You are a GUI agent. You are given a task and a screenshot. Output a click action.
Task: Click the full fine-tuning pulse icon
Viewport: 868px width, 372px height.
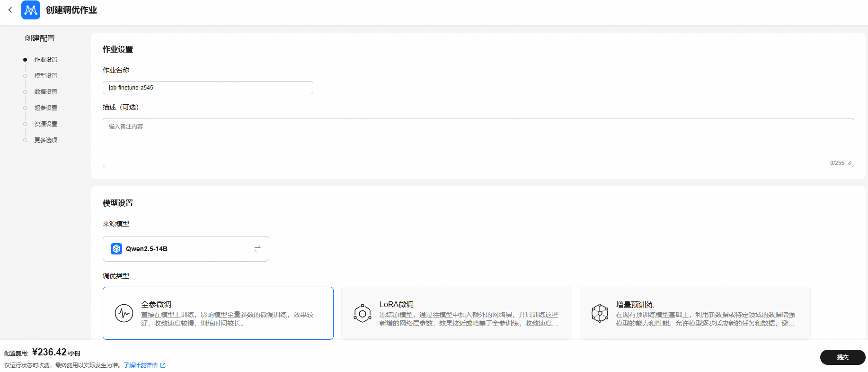[124, 313]
